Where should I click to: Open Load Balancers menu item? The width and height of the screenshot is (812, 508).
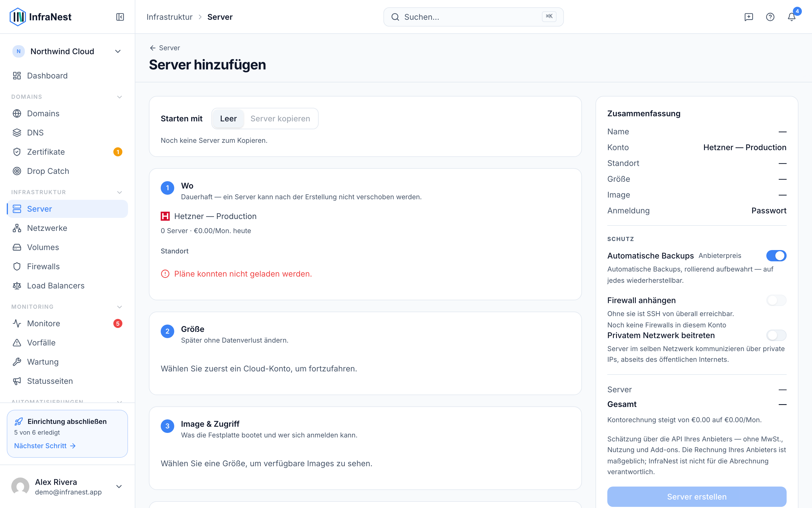pos(67,286)
